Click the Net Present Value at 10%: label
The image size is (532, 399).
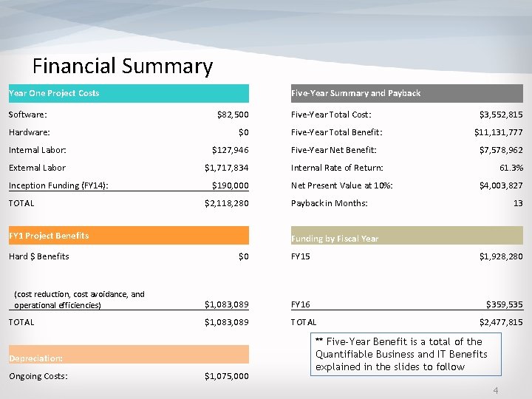(x=342, y=185)
